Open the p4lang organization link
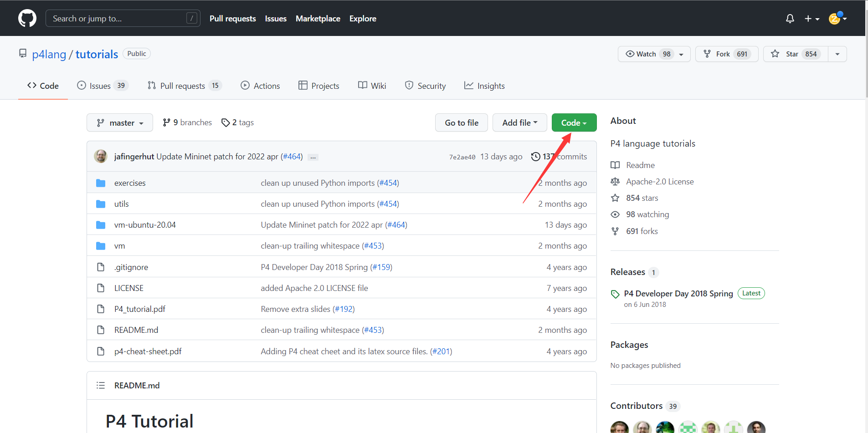 coord(49,54)
